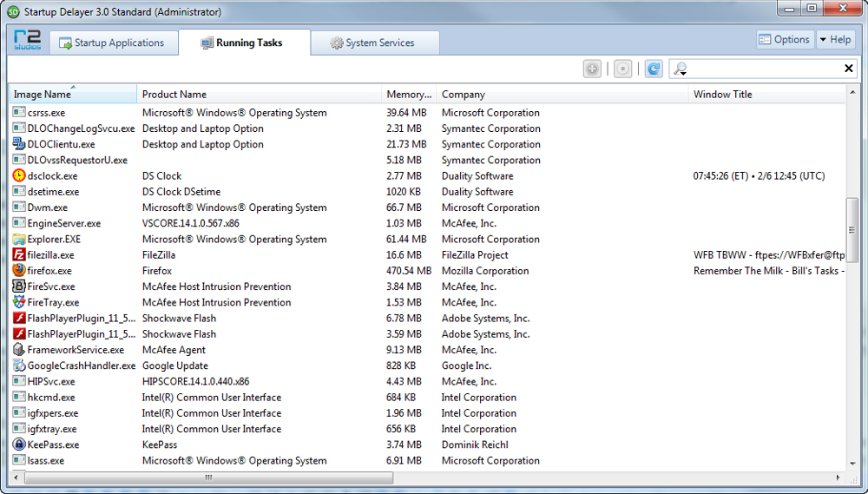The image size is (868, 494).
Task: Click the KeePass.exe lock icon
Action: pyautogui.click(x=19, y=445)
